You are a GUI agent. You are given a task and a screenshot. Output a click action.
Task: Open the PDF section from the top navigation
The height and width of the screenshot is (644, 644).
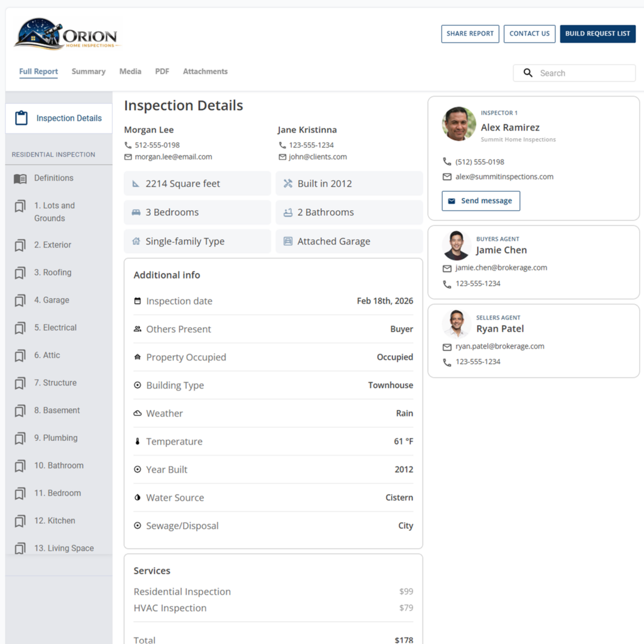tap(162, 71)
